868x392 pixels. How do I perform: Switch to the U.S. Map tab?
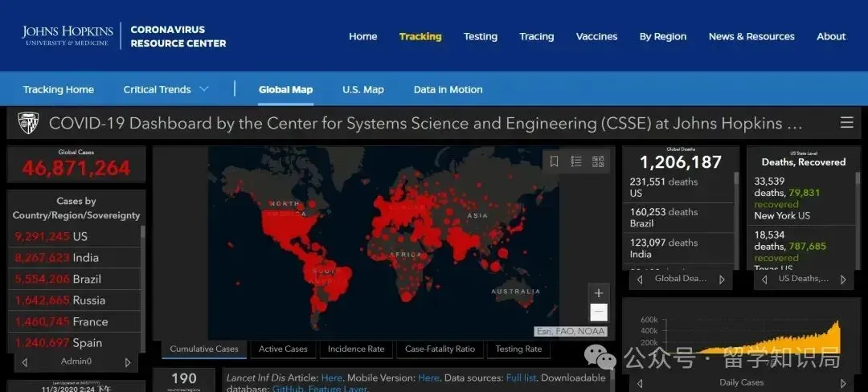coord(363,90)
